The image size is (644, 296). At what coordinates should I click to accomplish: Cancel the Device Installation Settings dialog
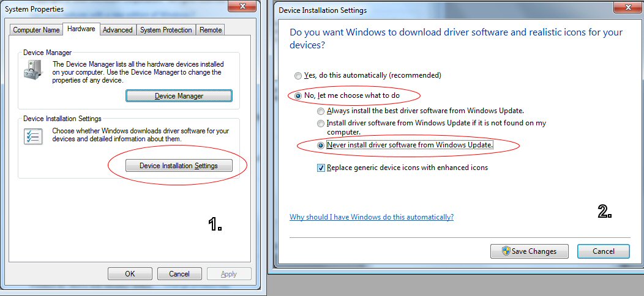coord(604,251)
